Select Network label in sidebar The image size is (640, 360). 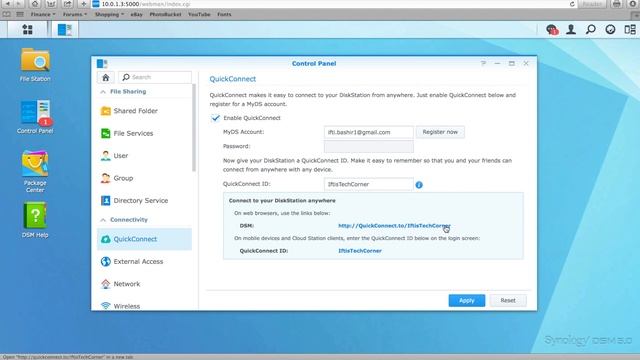[127, 284]
